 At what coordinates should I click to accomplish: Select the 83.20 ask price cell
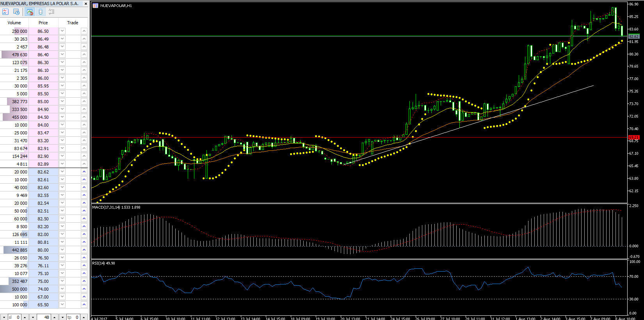(43, 140)
